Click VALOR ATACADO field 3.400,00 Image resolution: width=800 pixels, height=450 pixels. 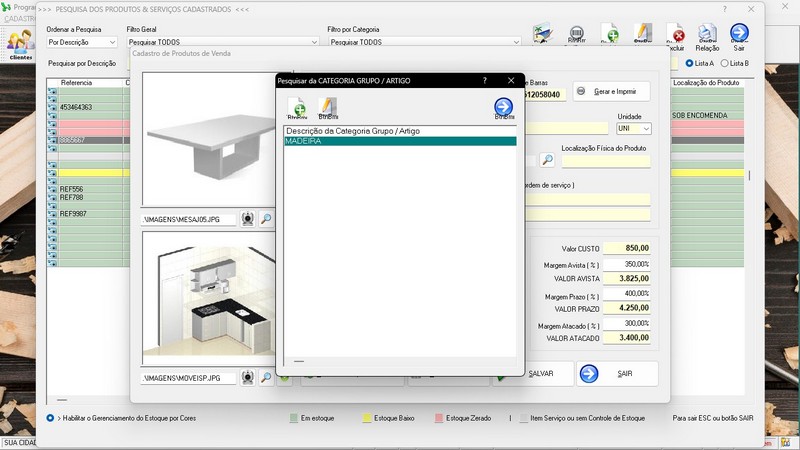click(x=627, y=338)
